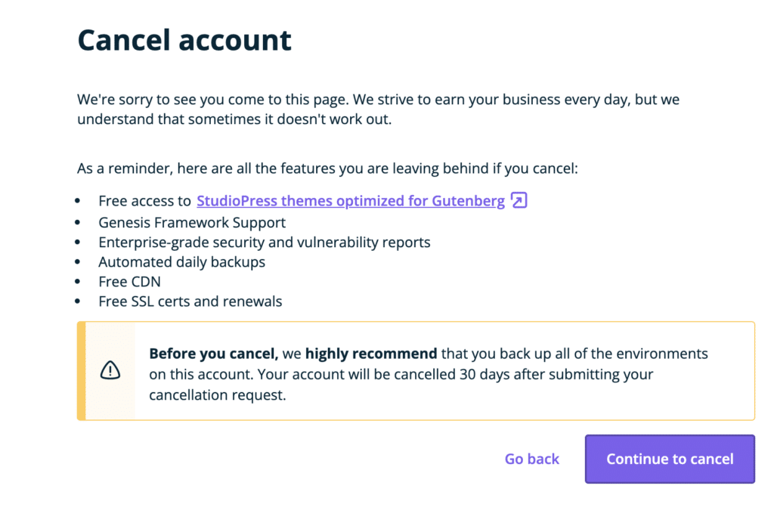Image resolution: width=774 pixels, height=532 pixels.
Task: Click the external link icon beside StudioPress themes
Action: point(519,201)
